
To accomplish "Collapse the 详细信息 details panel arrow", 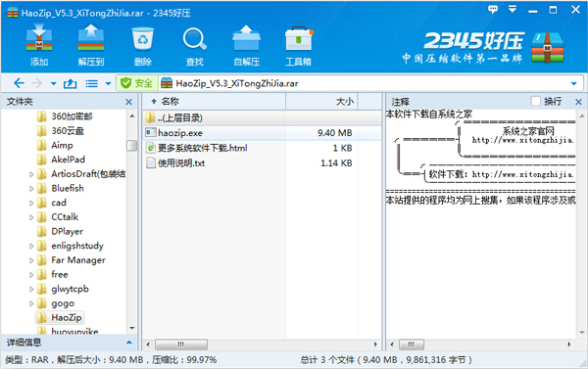I will coord(129,343).
